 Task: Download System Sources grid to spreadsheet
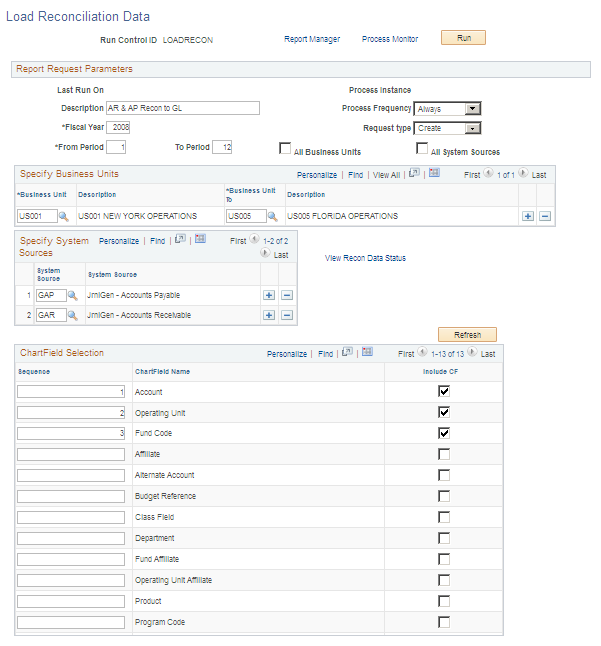(200, 239)
